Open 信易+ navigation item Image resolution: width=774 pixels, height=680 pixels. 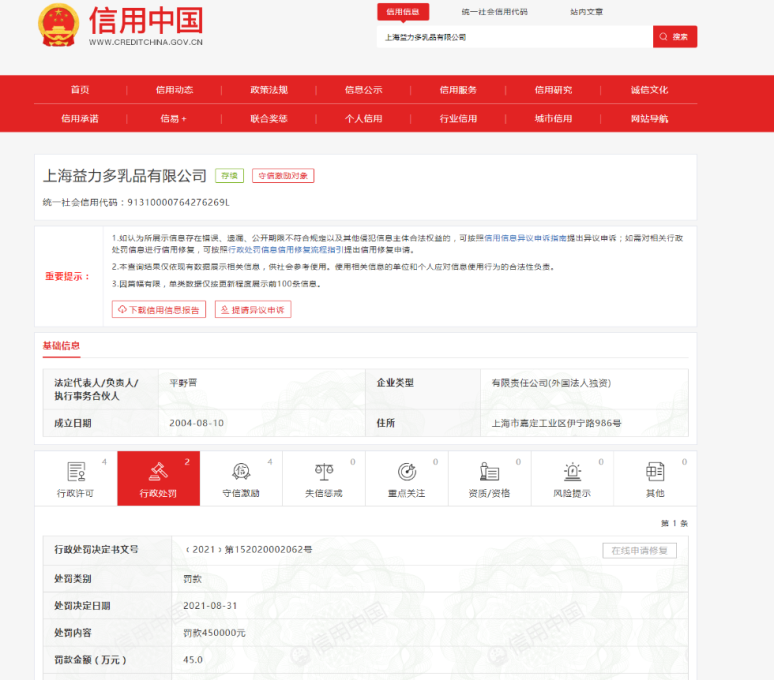click(x=173, y=118)
